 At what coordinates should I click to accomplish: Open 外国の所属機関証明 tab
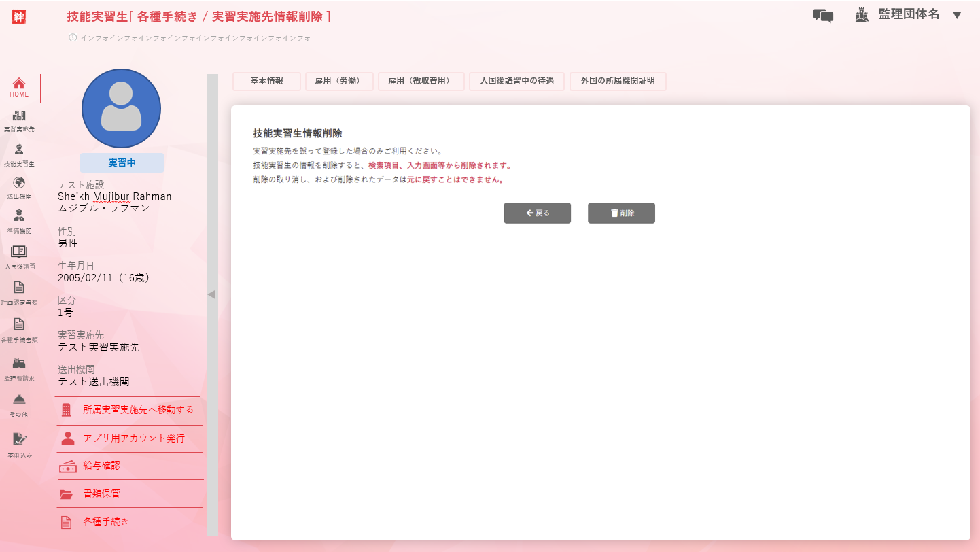(617, 81)
